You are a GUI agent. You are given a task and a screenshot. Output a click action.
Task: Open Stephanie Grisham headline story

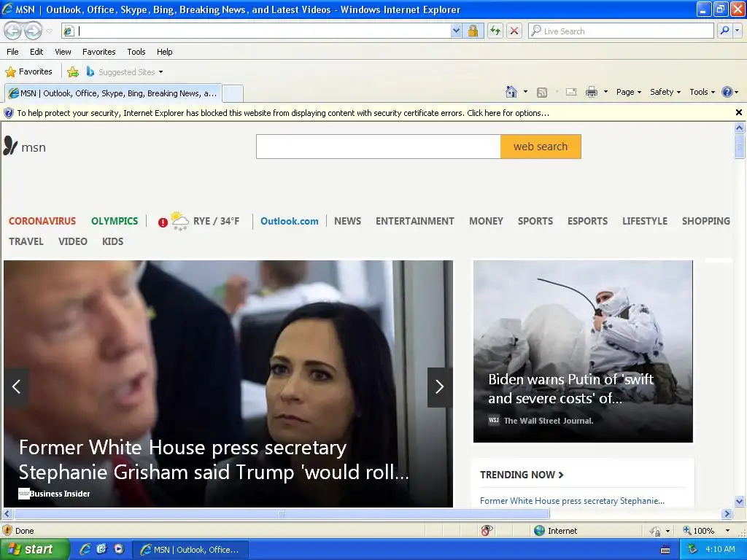coord(214,459)
